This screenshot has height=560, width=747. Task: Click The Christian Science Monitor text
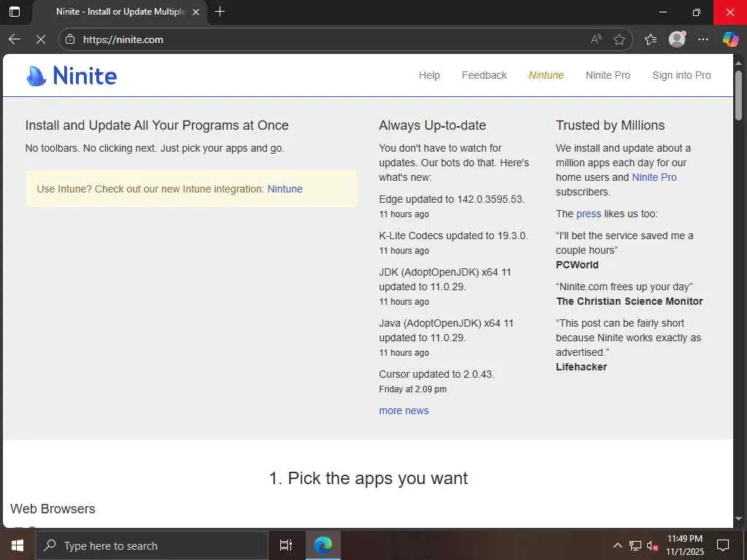coord(630,301)
